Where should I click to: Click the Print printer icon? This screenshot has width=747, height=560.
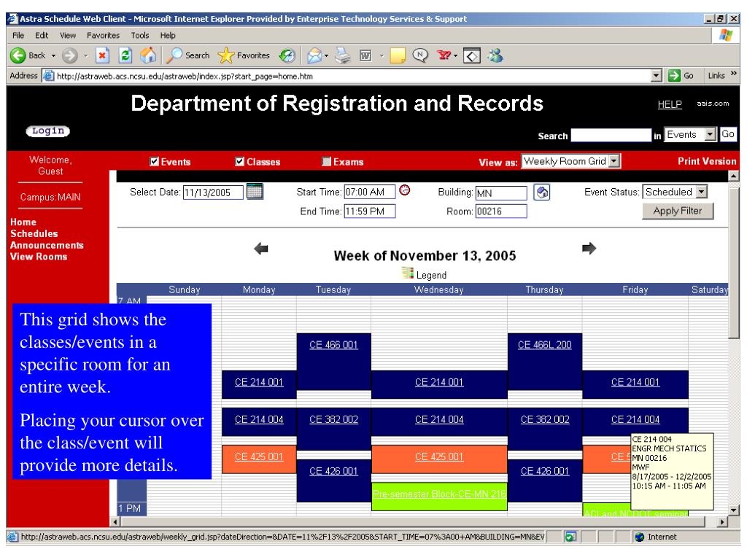click(x=342, y=55)
